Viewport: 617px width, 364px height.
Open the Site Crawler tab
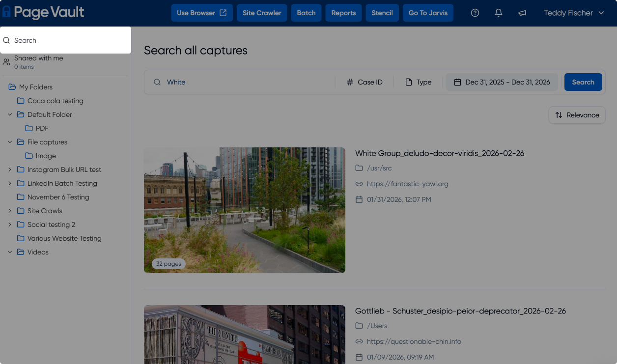tap(262, 13)
